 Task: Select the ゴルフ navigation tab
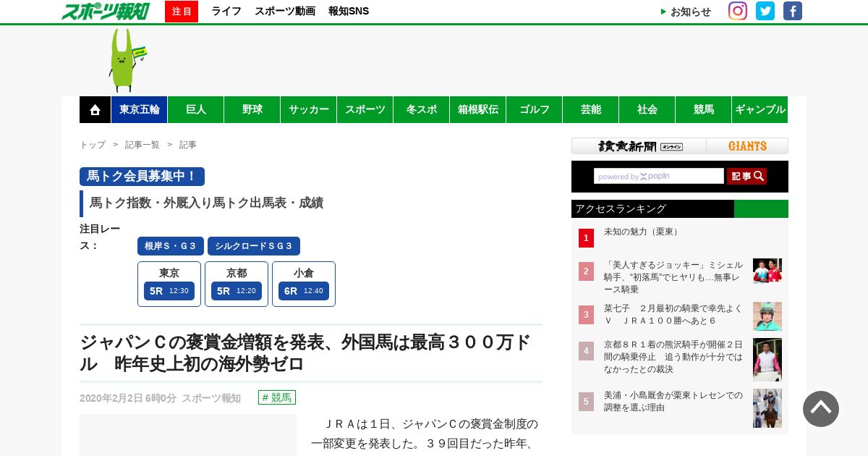click(535, 109)
